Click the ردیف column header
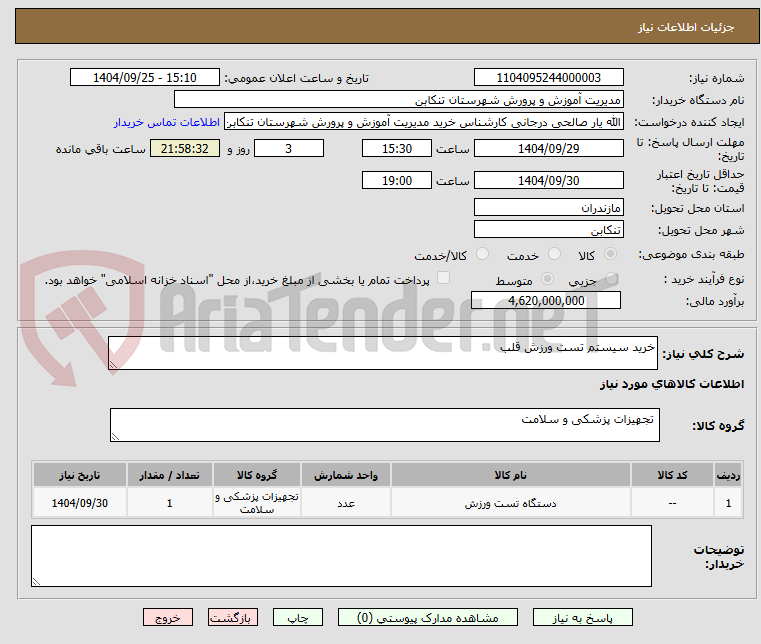The width and height of the screenshot is (761, 644). tap(728, 475)
